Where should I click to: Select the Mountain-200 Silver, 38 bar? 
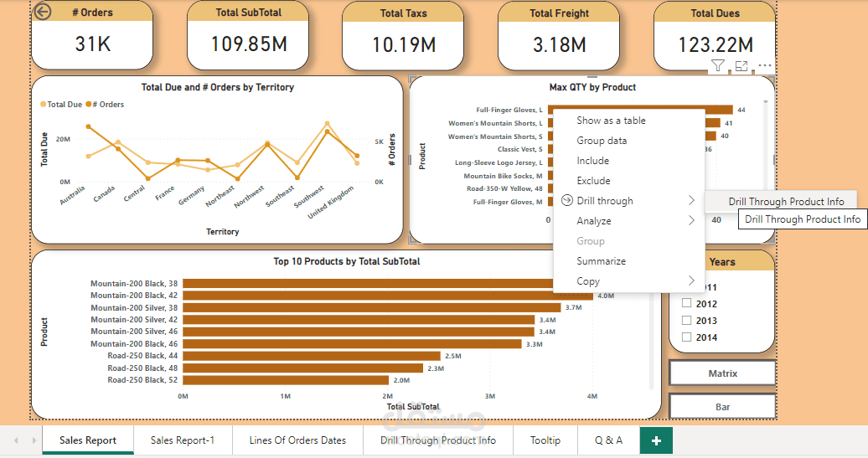pos(371,307)
